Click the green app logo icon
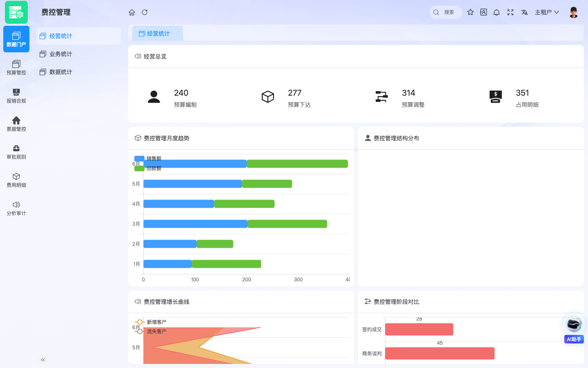Screen dimensions: 588x368 16,12
